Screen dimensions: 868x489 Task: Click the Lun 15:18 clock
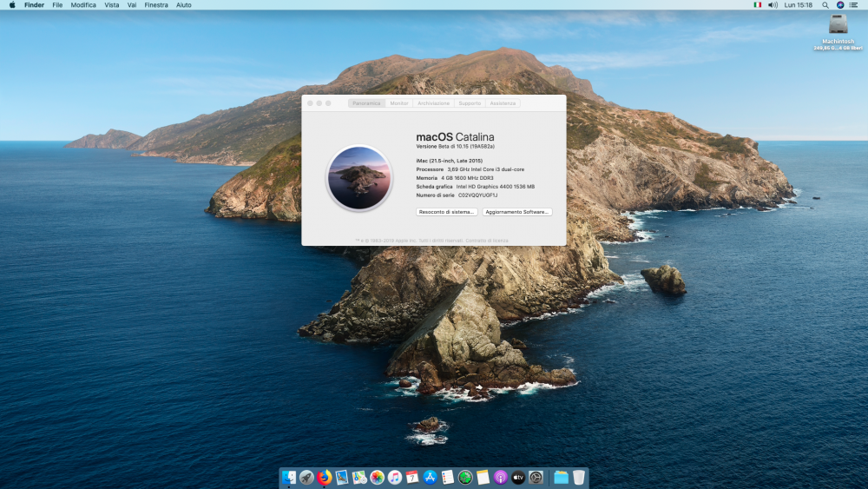(x=799, y=5)
